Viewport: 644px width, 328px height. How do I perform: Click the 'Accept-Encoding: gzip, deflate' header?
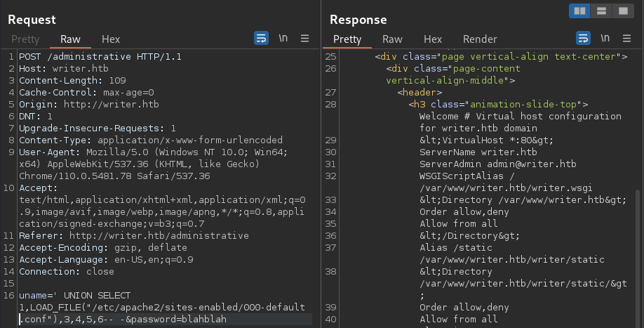point(102,247)
